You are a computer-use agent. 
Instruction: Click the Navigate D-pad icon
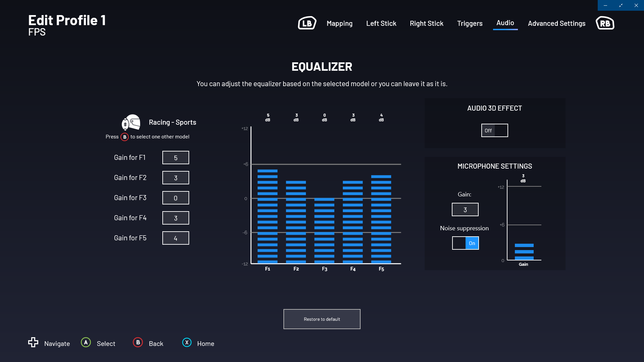[33, 342]
